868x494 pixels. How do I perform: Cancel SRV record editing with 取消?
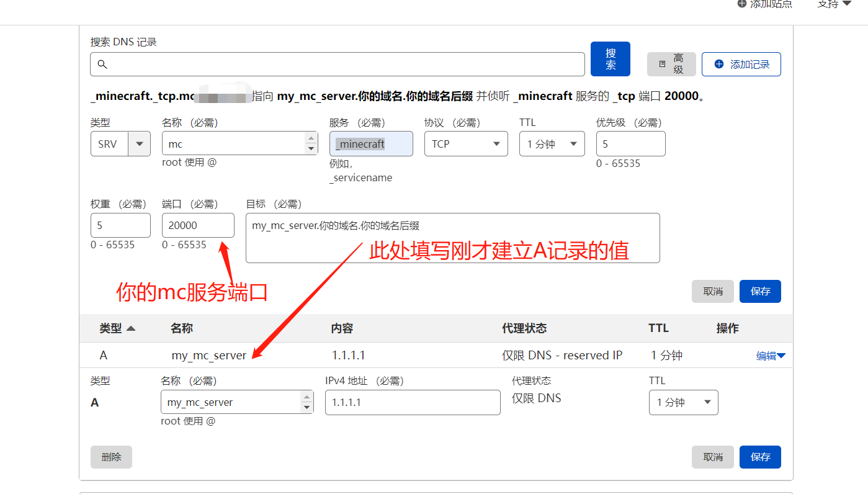click(x=713, y=291)
